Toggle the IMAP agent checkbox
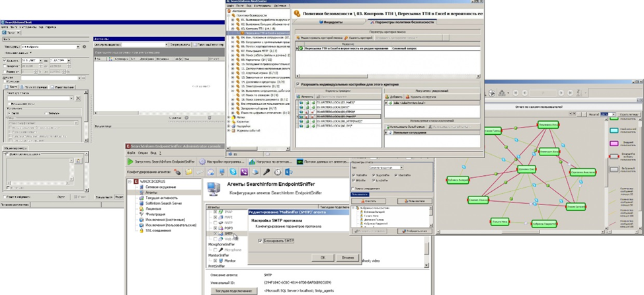The height and width of the screenshot is (295, 644). pyautogui.click(x=215, y=211)
